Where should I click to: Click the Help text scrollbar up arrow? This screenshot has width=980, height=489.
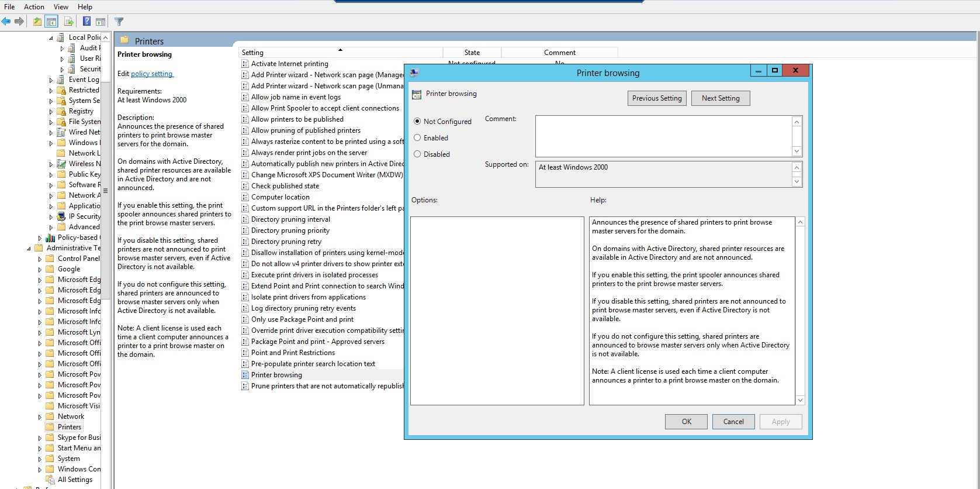(x=801, y=222)
